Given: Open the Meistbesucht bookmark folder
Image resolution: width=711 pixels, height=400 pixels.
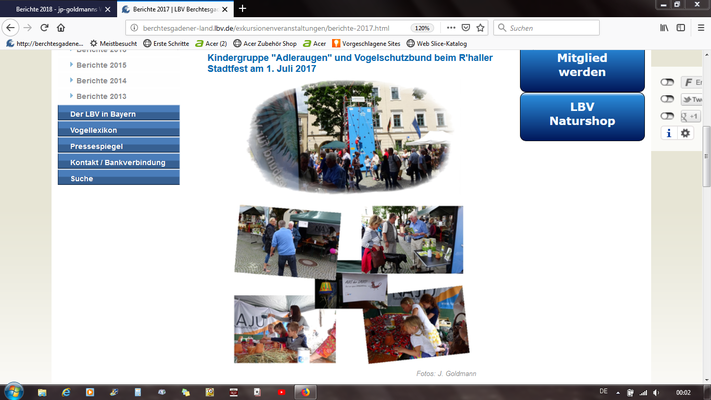Looking at the screenshot, I should point(113,44).
